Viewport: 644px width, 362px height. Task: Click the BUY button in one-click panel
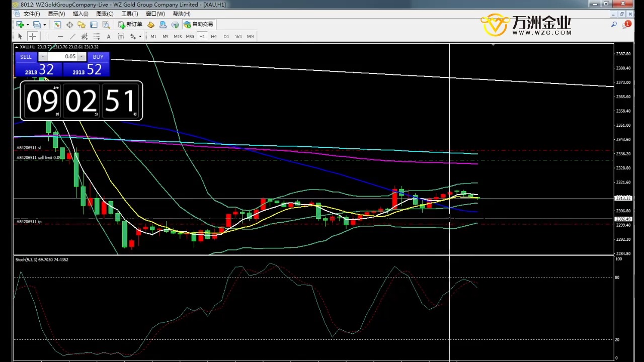click(x=98, y=57)
